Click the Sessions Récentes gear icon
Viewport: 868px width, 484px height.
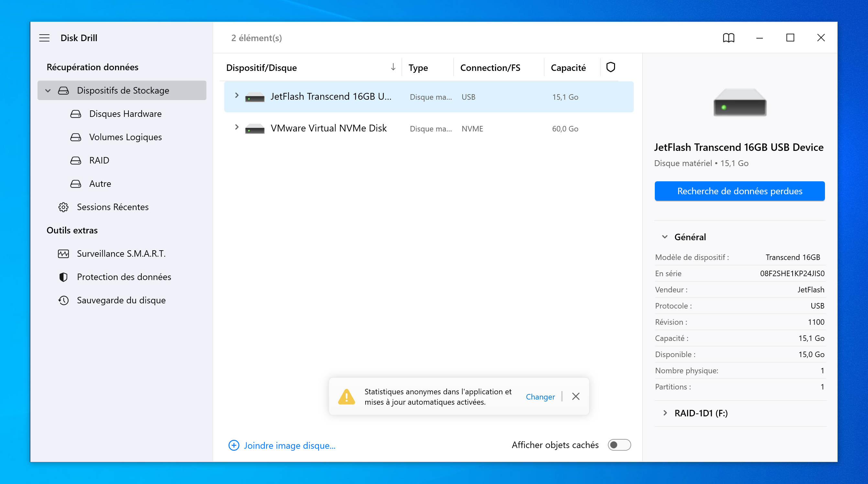tap(63, 207)
